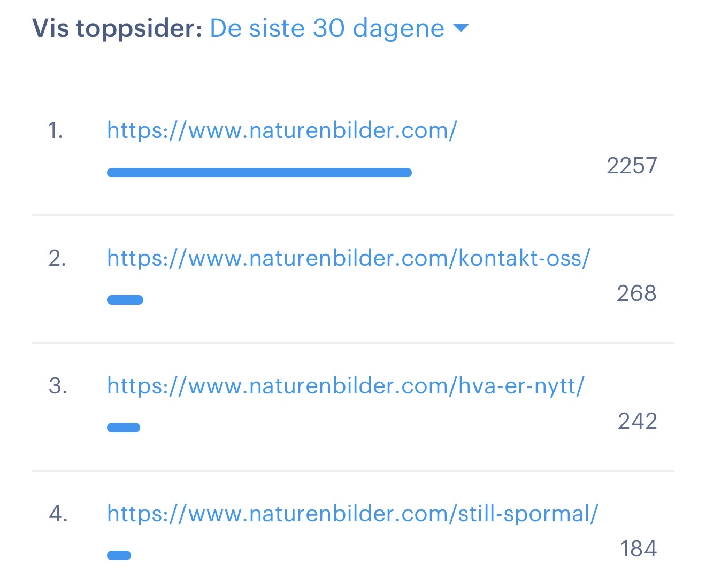This screenshot has width=706, height=588.
Task: Click the long blue bar under the homepage URL
Action: [259, 172]
